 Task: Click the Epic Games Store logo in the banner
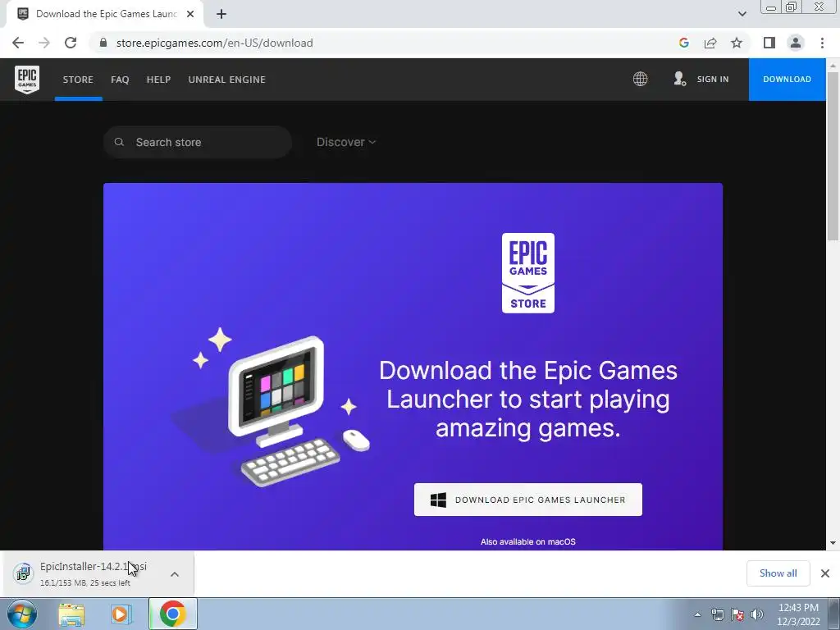(527, 272)
